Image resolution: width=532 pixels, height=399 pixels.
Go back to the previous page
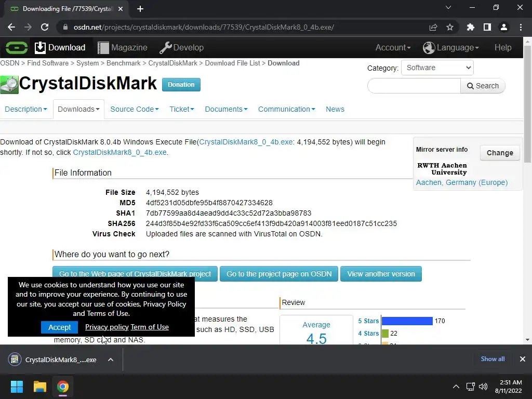(11, 27)
